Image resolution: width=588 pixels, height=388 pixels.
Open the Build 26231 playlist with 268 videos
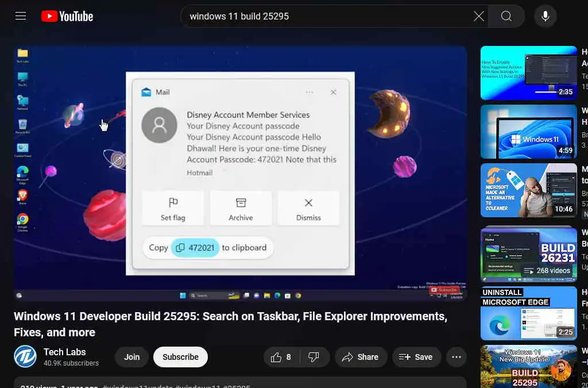pos(529,254)
